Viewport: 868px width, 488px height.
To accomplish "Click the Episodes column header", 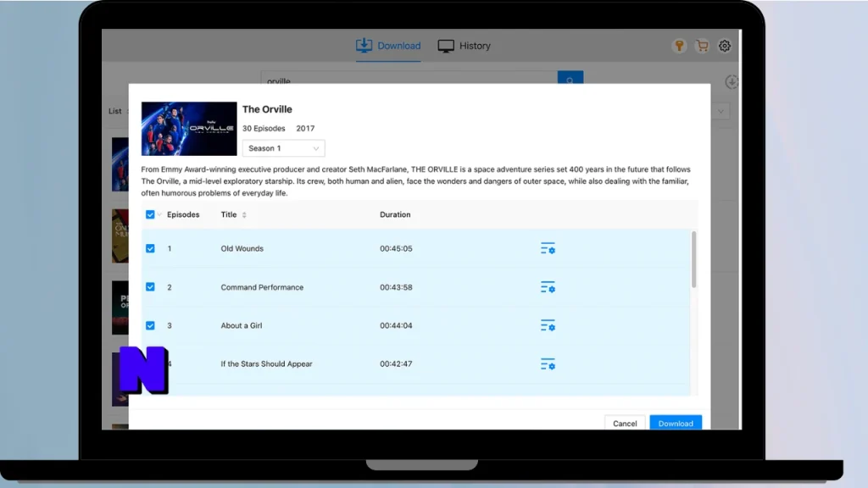I will click(x=183, y=214).
